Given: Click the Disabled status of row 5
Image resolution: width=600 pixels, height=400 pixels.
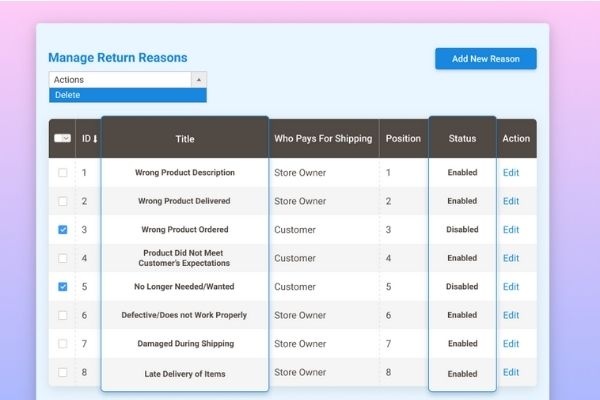Looking at the screenshot, I should coord(462,287).
